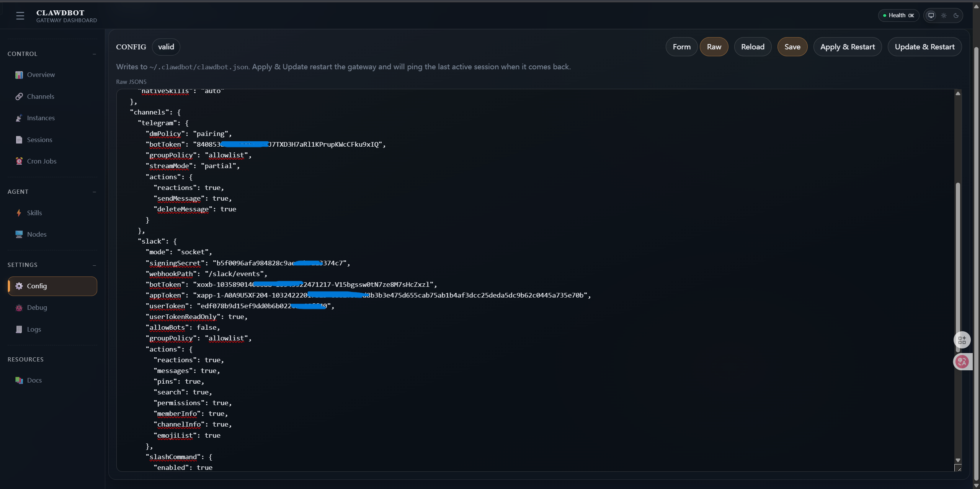
Task: Toggle the hamburger navigation menu
Action: pos(20,16)
